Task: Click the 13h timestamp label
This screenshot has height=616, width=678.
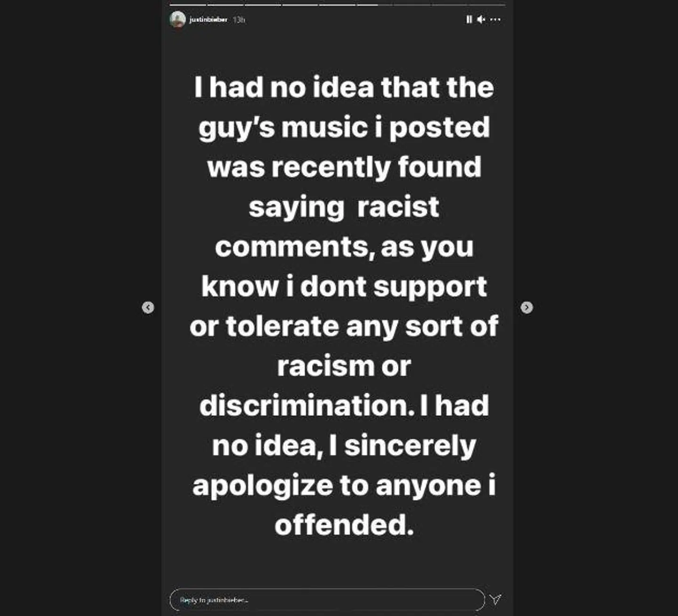Action: 239,19
